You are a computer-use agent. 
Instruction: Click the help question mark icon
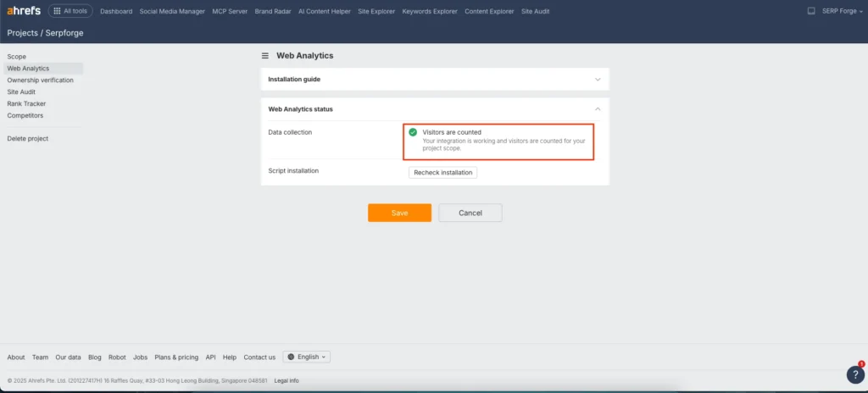[854, 374]
